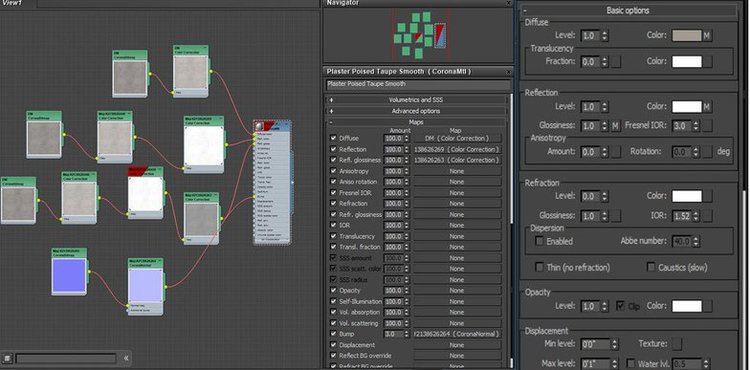Enable the Dispersion checkbox

coord(540,241)
